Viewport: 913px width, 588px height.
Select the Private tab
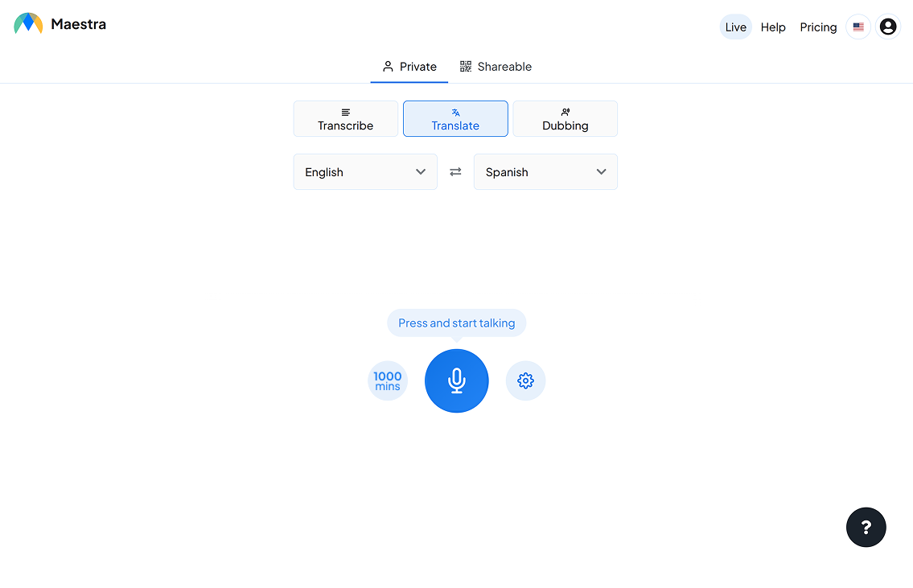409,67
